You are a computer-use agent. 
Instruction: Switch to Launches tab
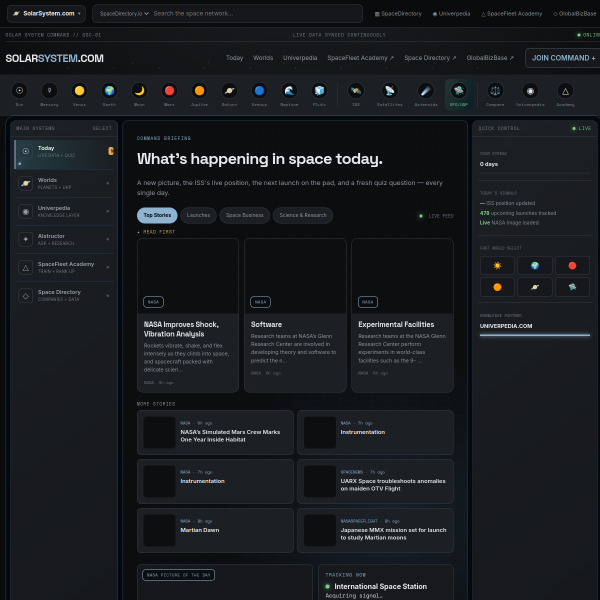(x=198, y=215)
